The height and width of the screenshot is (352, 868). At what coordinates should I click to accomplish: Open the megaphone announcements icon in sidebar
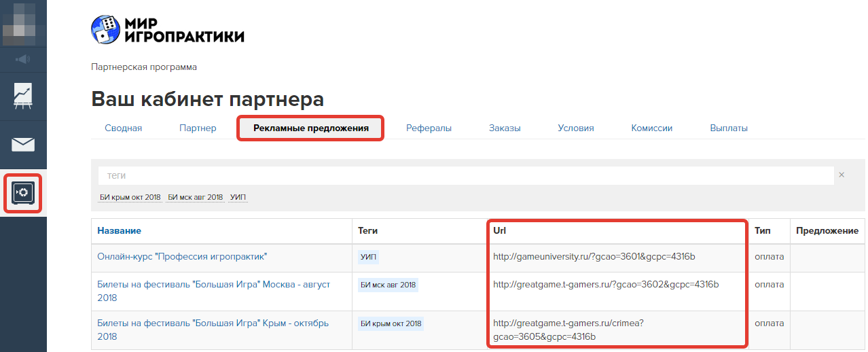pyautogui.click(x=23, y=59)
